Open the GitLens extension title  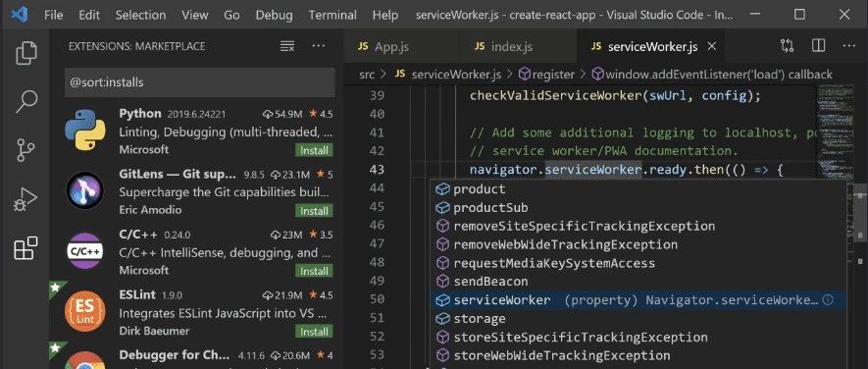tap(178, 174)
